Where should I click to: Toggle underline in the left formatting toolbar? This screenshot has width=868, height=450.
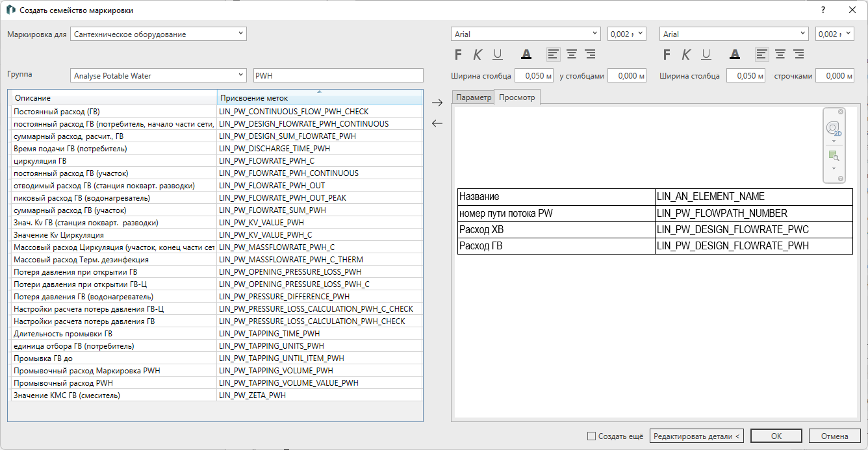pos(498,55)
